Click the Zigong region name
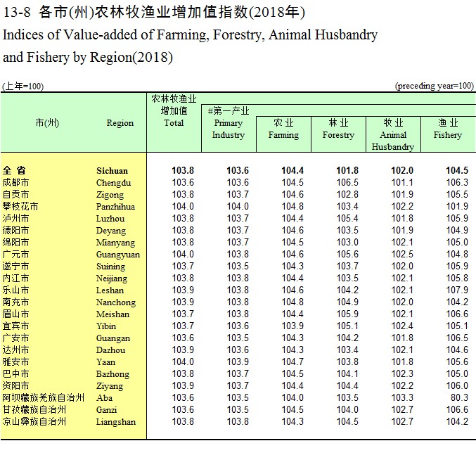Image resolution: width=476 pixels, height=467 pixels. coord(110,195)
